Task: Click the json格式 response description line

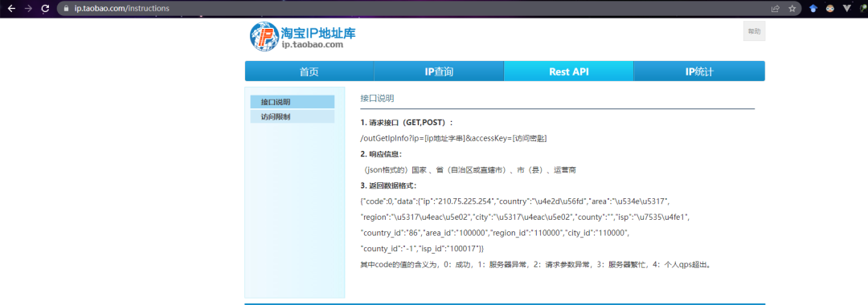Action: [469, 169]
